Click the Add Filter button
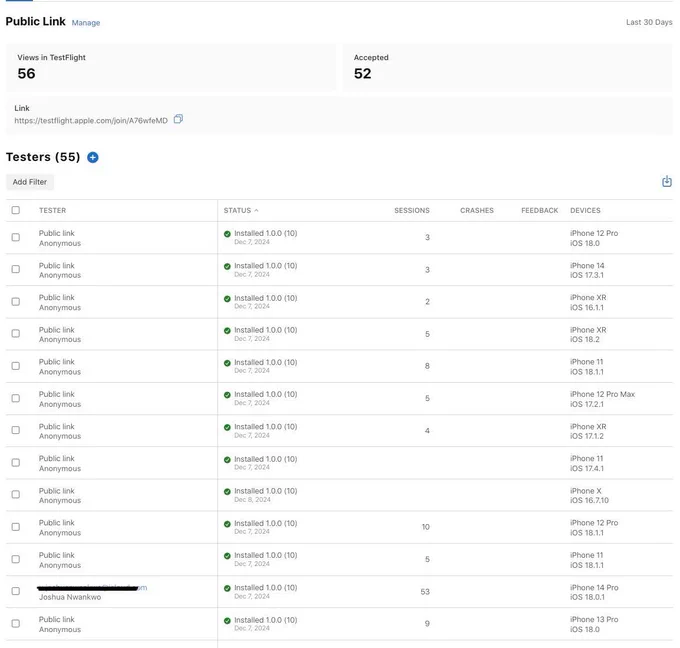Viewport: 680px width, 648px height. click(x=29, y=182)
